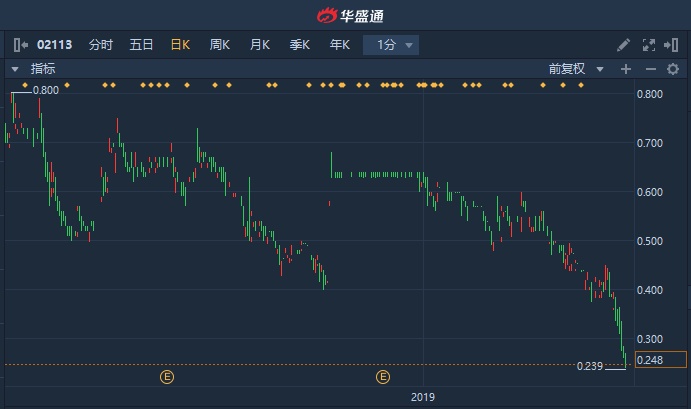Image resolution: width=691 pixels, height=409 pixels.
Task: Open chart settings gear icon
Action: [673, 69]
